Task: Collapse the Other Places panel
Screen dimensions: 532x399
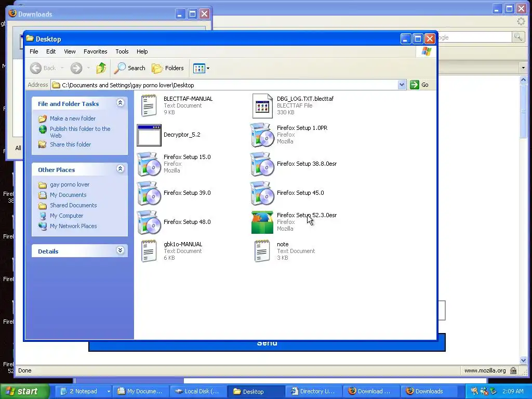Action: click(121, 169)
